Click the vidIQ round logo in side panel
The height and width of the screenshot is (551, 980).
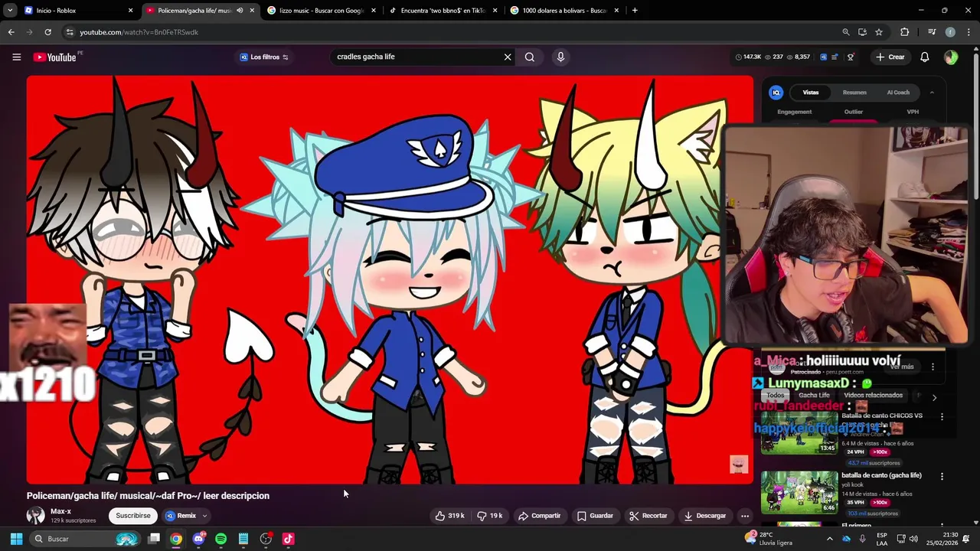[x=776, y=93]
